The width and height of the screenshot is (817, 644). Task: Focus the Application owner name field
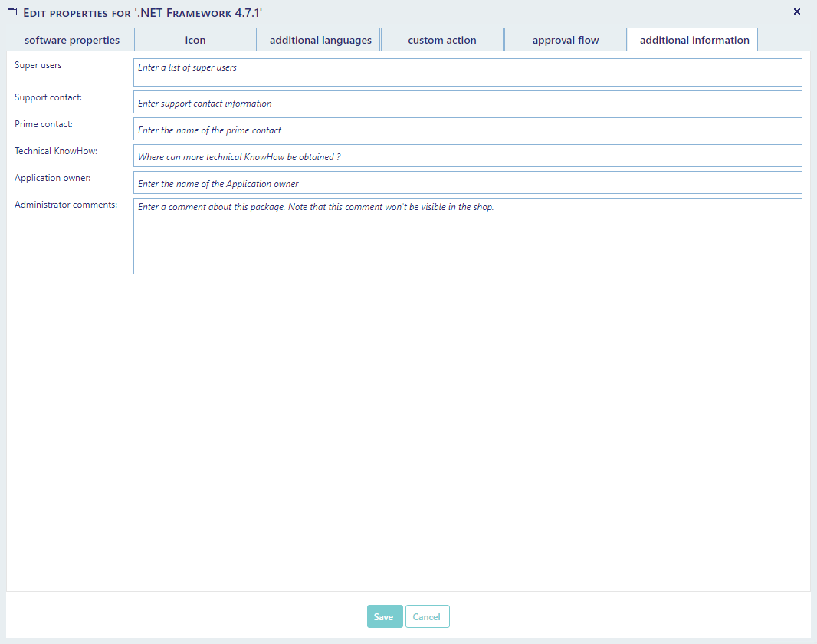click(468, 183)
